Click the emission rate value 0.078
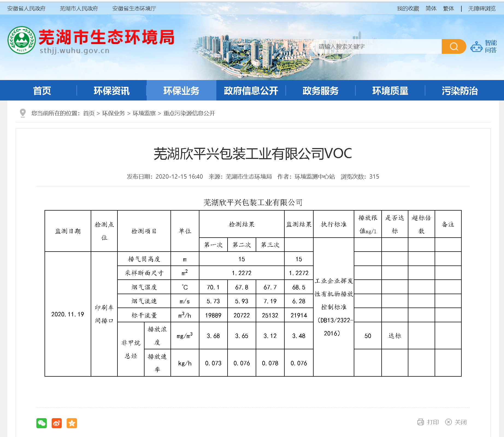Viewport: 504px width, 437px height. (270, 363)
